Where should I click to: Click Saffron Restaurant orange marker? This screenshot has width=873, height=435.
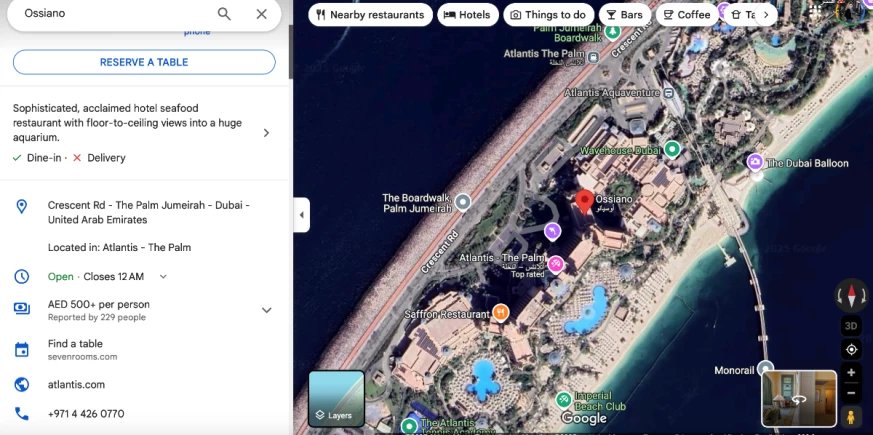point(501,313)
